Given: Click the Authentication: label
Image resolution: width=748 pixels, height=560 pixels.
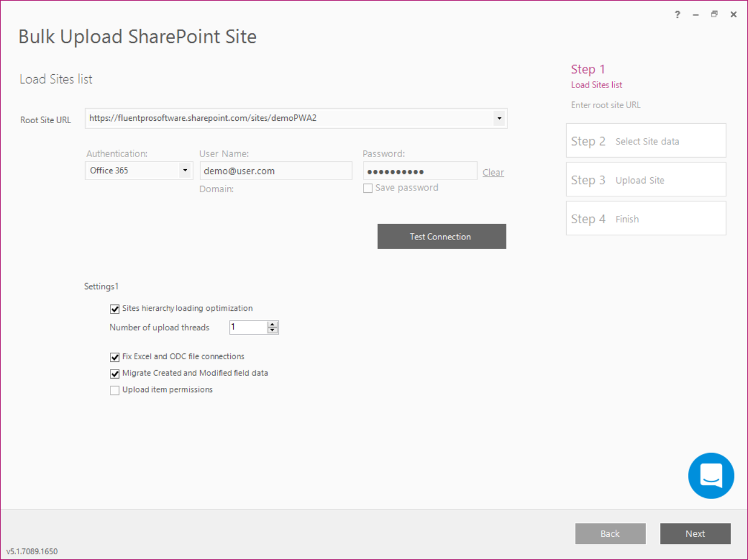Looking at the screenshot, I should [117, 154].
